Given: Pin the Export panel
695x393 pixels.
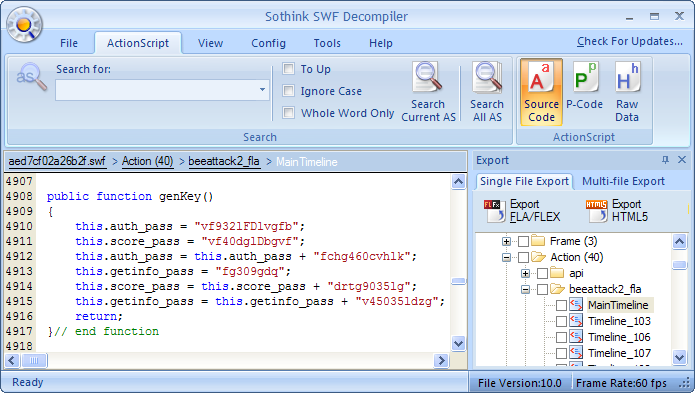Looking at the screenshot, I should point(665,160).
